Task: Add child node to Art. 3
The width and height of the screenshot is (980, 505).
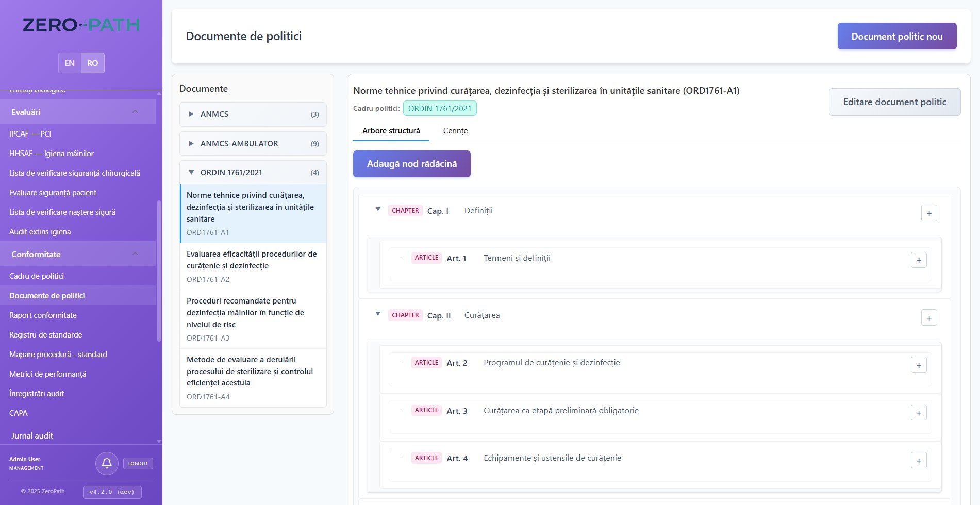Action: [918, 413]
